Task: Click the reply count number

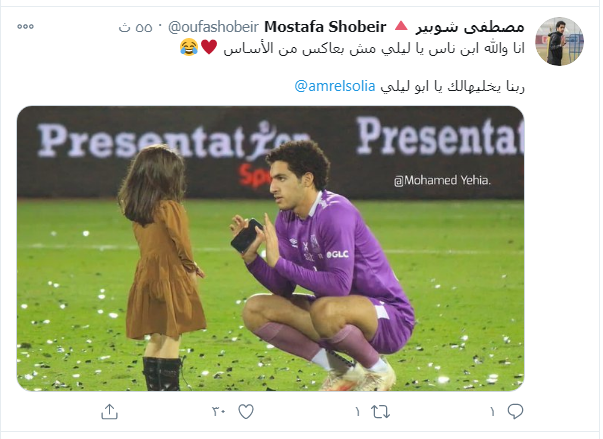Action: (493, 412)
